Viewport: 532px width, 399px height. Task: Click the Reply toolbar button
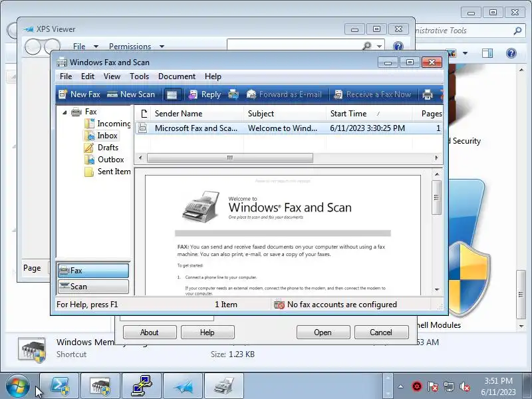click(205, 94)
